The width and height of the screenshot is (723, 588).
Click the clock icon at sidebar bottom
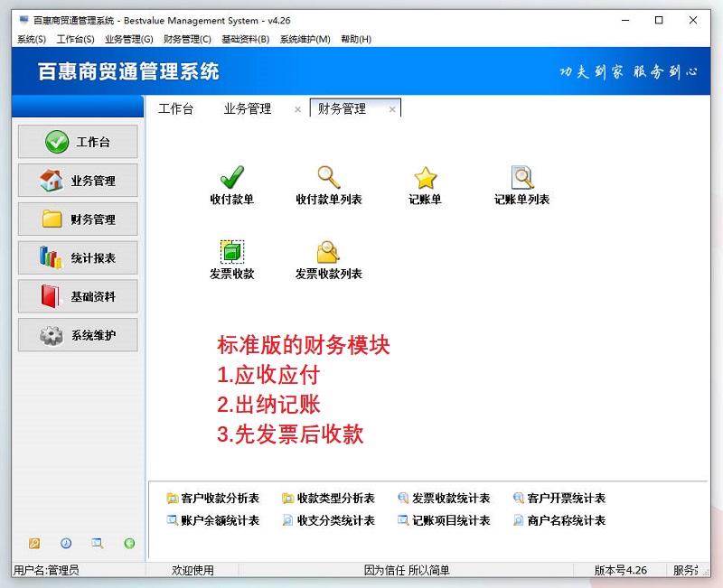point(66,544)
